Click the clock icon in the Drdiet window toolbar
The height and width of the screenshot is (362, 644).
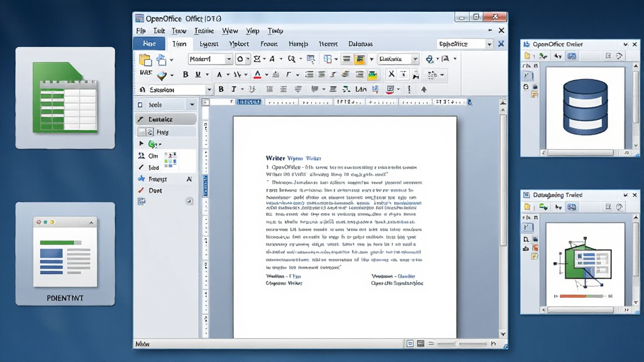tap(619, 56)
